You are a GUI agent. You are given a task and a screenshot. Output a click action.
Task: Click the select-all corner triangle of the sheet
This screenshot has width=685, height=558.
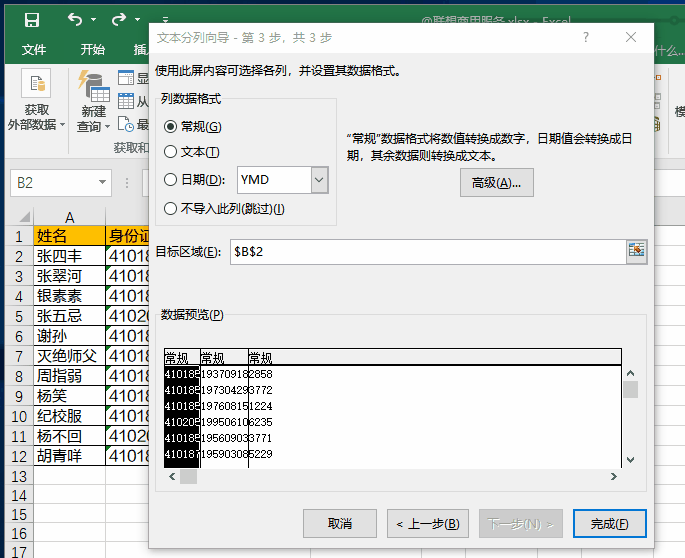tap(24, 217)
